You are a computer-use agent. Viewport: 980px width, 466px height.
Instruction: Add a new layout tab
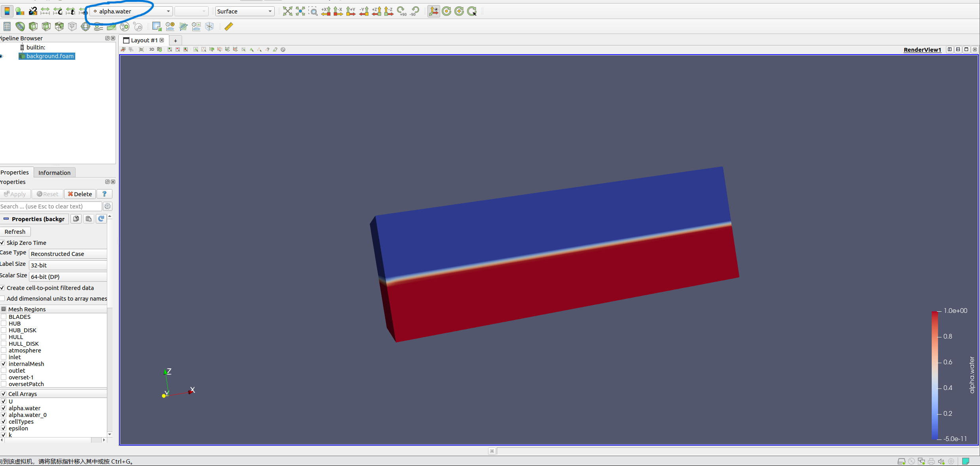click(x=175, y=40)
